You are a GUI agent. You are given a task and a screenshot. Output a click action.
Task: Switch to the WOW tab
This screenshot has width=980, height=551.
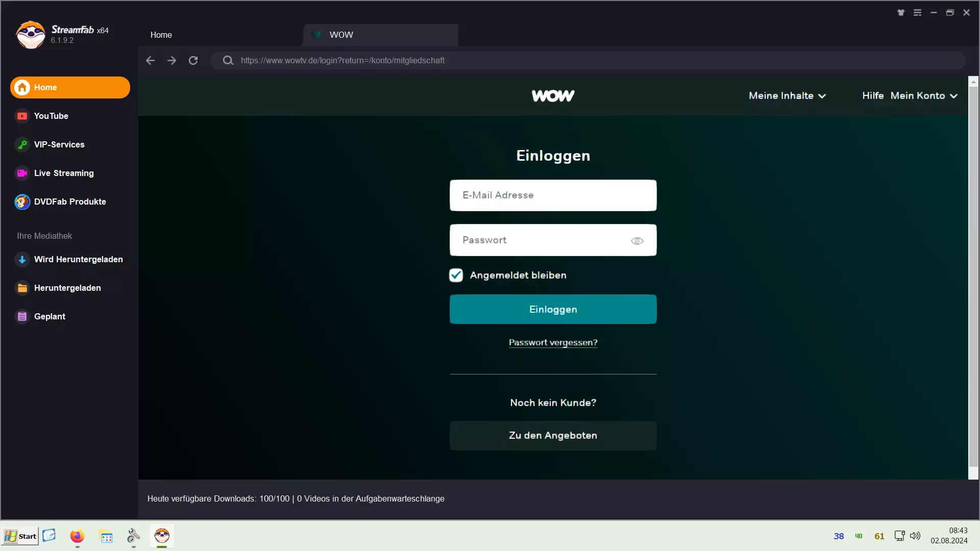(x=381, y=35)
